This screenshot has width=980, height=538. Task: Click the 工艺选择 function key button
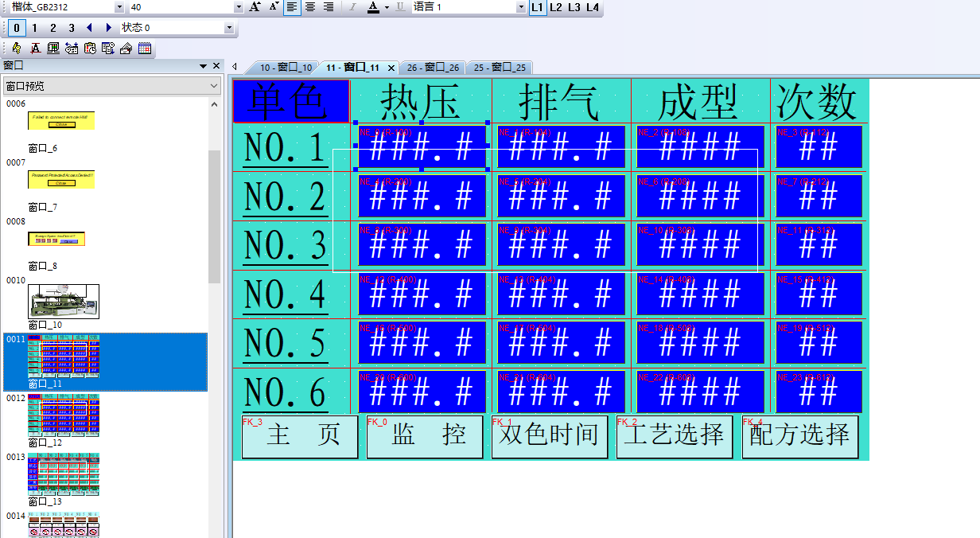click(675, 436)
